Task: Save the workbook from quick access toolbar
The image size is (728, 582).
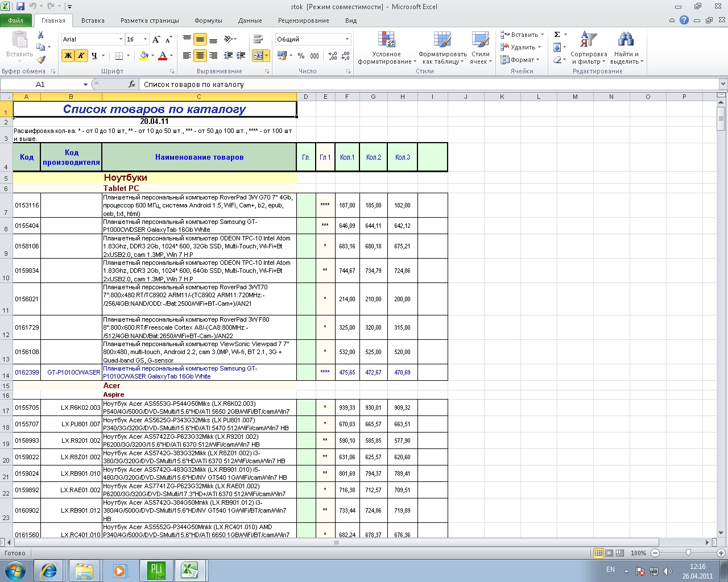Action: (x=20, y=7)
